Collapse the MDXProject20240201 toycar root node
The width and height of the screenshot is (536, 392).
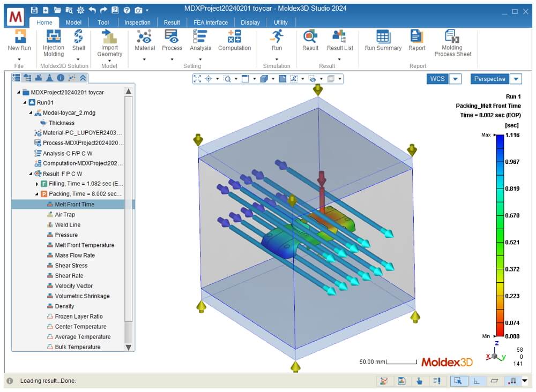coord(18,92)
